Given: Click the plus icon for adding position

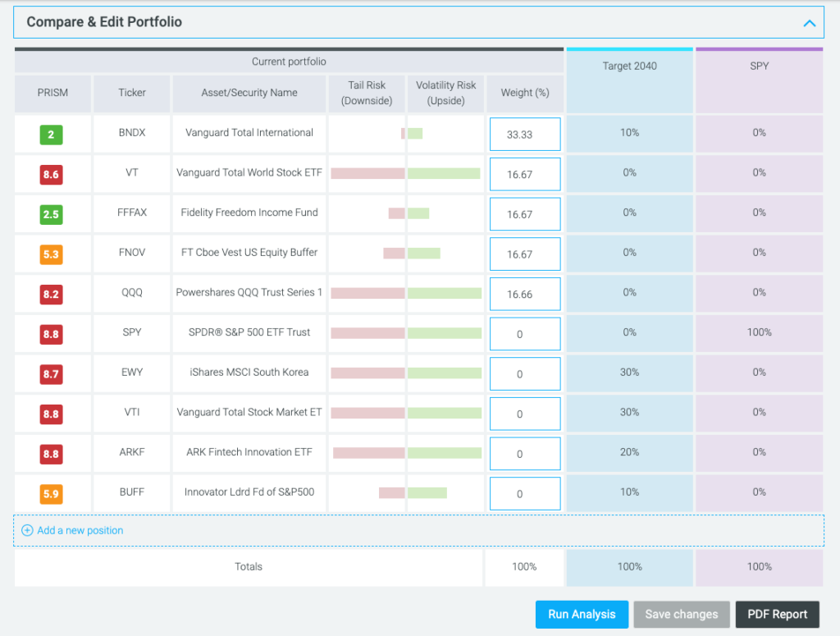Looking at the screenshot, I should tap(27, 530).
